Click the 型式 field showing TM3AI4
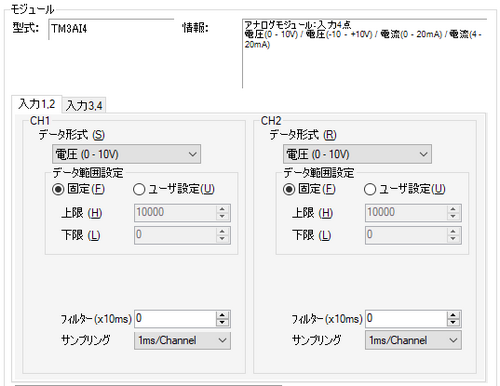This screenshot has height=386, width=500. coord(111,29)
